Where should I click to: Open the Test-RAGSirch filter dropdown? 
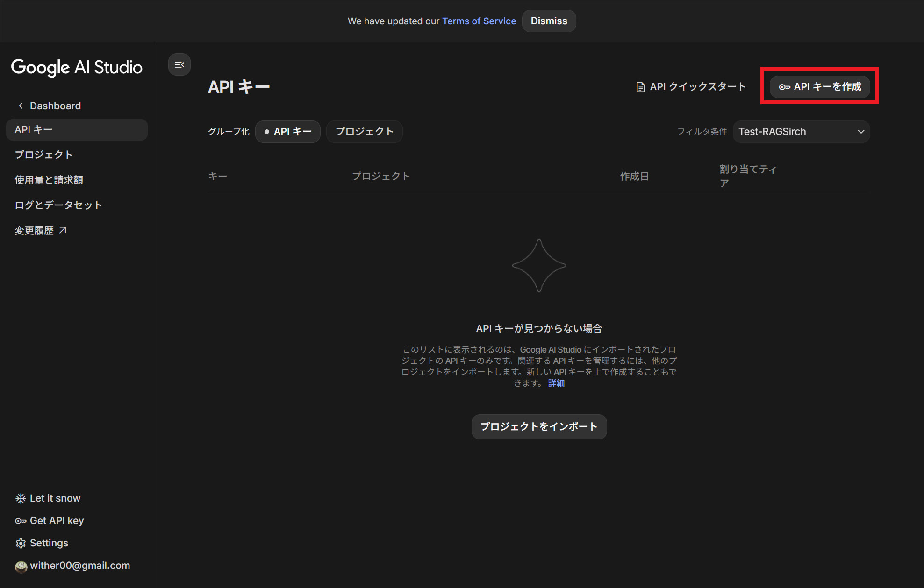click(795, 132)
